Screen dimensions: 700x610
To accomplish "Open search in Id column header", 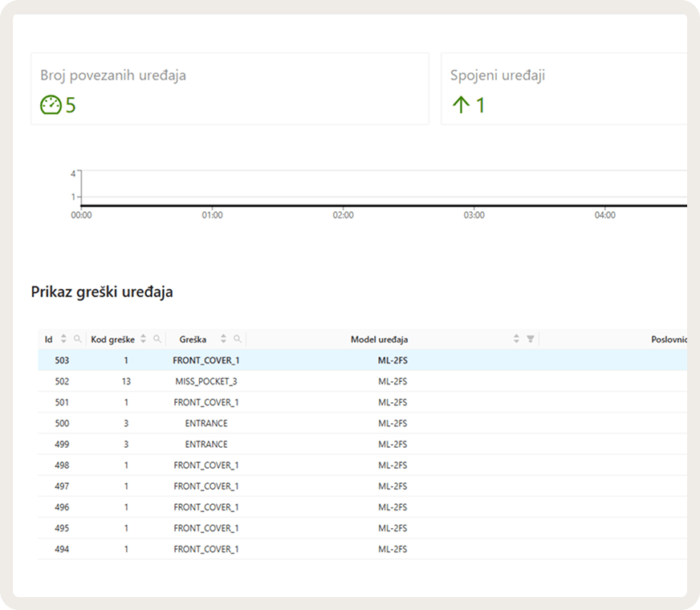I will (78, 340).
